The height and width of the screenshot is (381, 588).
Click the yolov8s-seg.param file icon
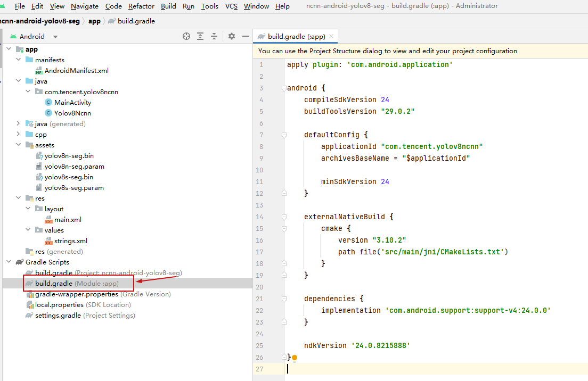(x=39, y=188)
